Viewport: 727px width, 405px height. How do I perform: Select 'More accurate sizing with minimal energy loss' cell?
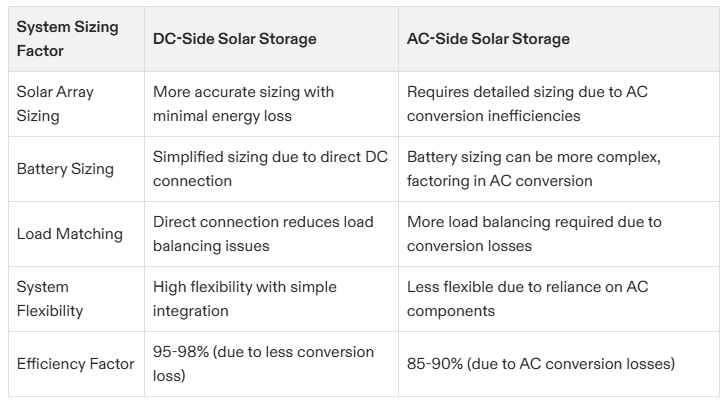coord(243,103)
